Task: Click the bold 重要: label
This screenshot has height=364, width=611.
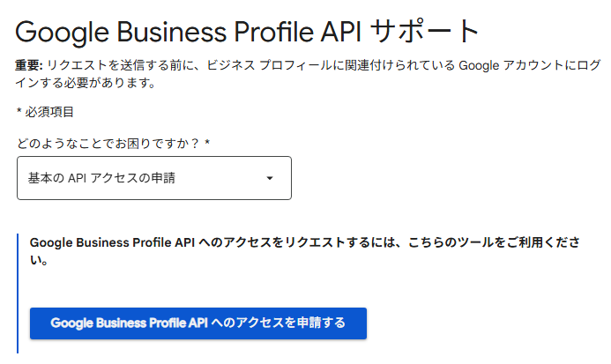Action: 29,67
